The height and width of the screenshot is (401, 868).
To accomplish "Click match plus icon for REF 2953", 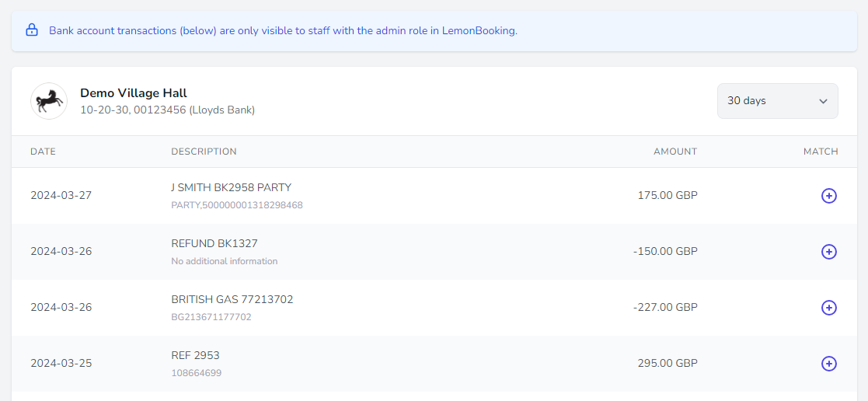I will [x=828, y=364].
